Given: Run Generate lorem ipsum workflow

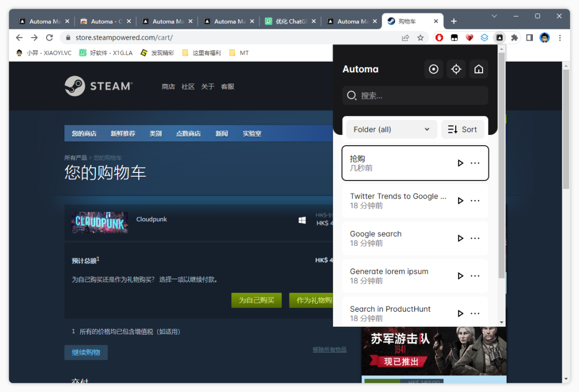Looking at the screenshot, I should (x=460, y=276).
